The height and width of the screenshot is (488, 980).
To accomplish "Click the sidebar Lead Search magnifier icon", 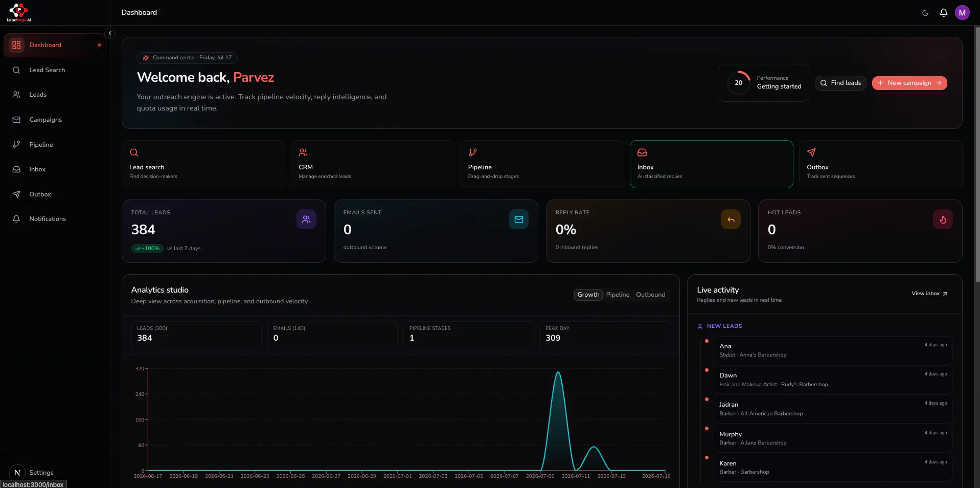I will (16, 70).
